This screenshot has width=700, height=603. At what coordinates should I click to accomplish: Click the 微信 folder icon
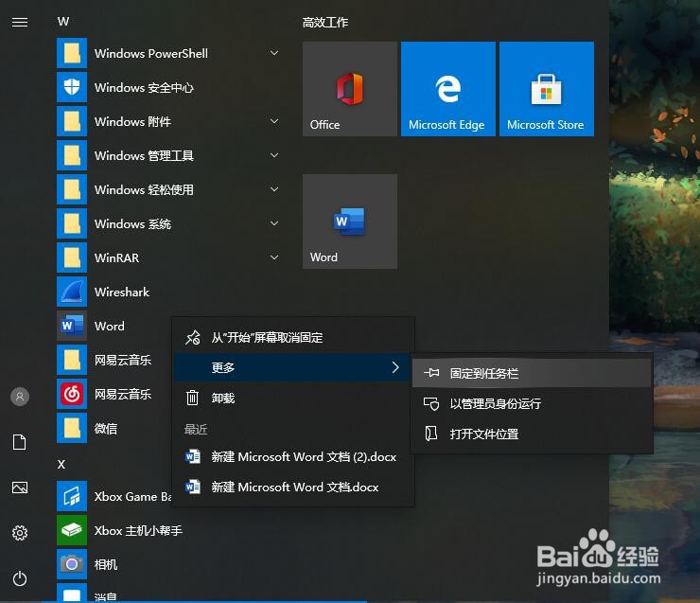click(72, 429)
